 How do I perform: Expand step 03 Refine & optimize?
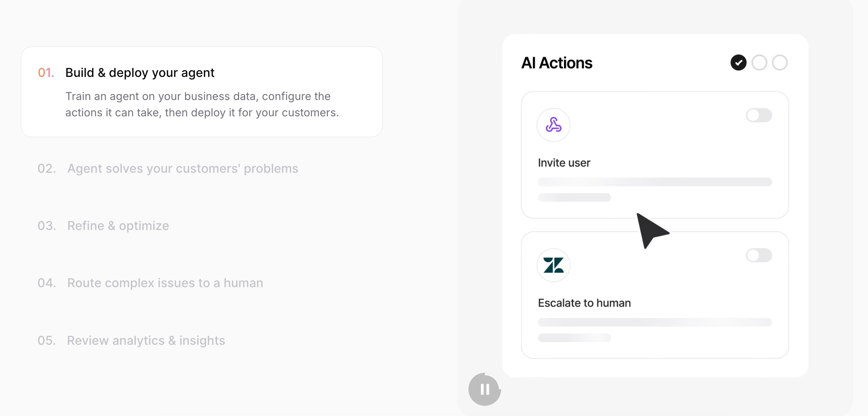103,226
